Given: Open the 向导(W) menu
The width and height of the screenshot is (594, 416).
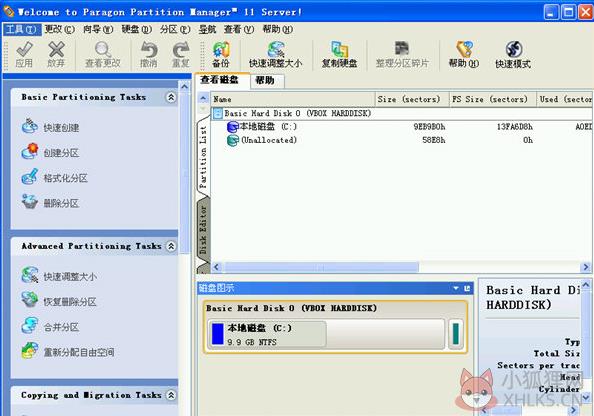Looking at the screenshot, I should tap(98, 29).
